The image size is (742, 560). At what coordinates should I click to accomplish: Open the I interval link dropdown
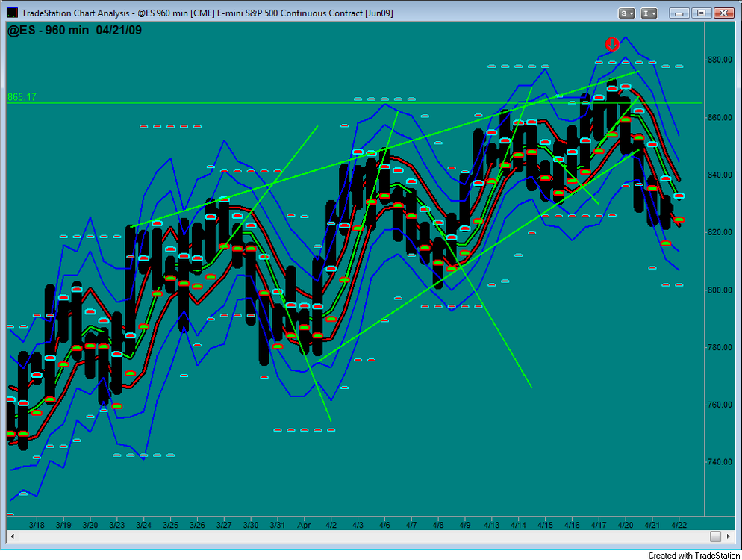tap(649, 13)
